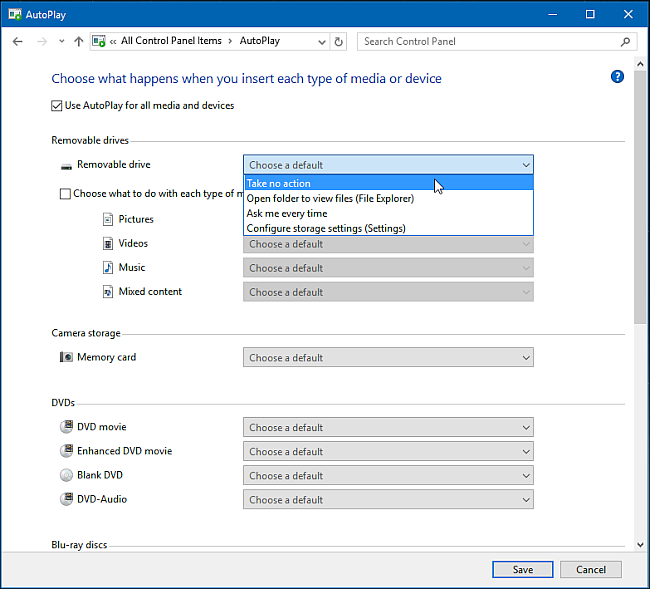The height and width of the screenshot is (589, 650).
Task: Open Help with the question mark icon
Action: coord(617,77)
